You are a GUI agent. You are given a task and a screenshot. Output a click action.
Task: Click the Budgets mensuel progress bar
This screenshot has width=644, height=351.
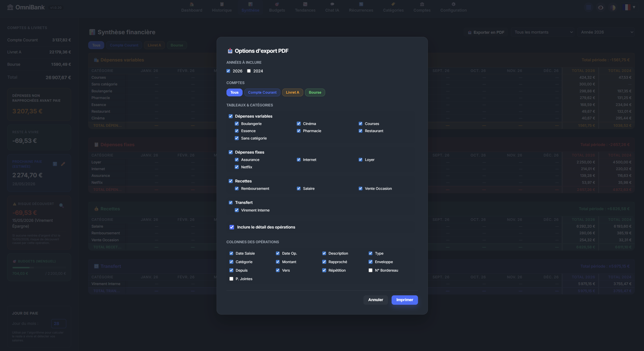[x=39, y=268]
